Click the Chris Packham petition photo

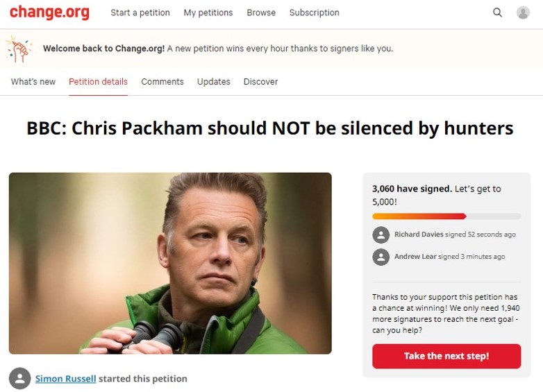pos(170,263)
